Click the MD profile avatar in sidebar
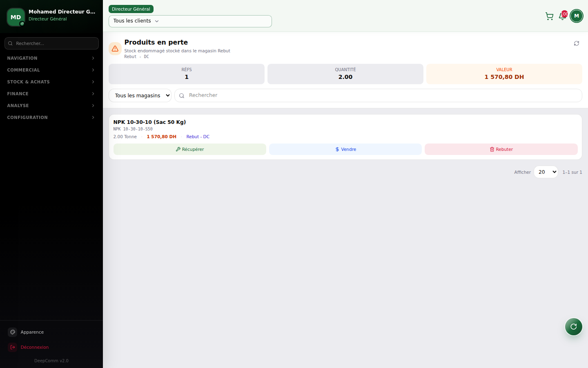The image size is (588, 368). click(16, 17)
